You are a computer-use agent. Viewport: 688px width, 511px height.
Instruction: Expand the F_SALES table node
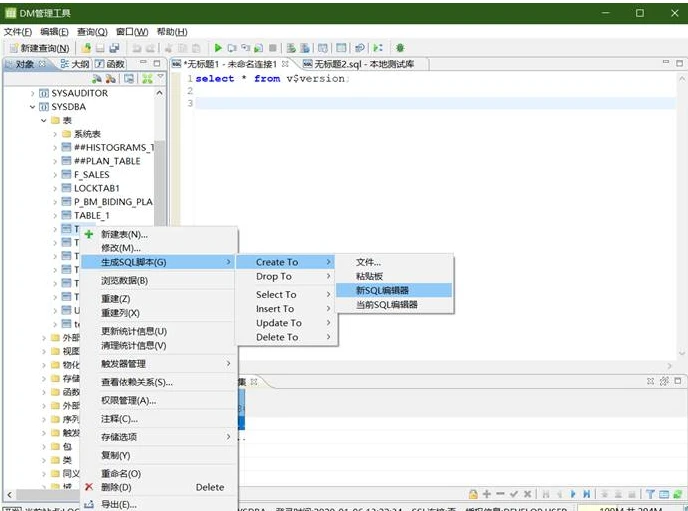tap(55, 174)
